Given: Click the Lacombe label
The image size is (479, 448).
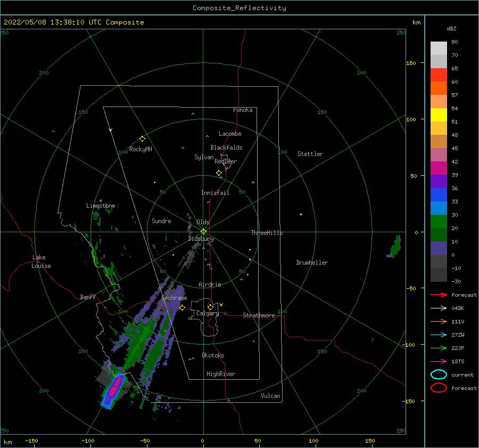Looking at the screenshot, I should pos(230,134).
